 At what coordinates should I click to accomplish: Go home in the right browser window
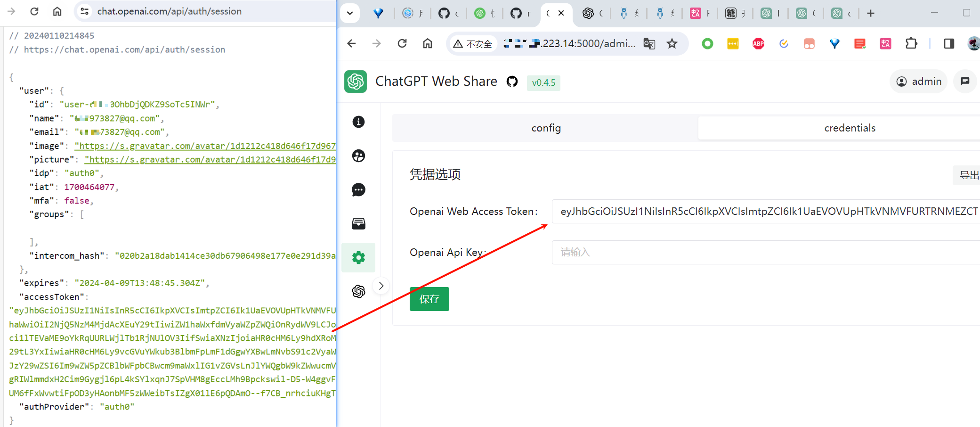point(428,44)
